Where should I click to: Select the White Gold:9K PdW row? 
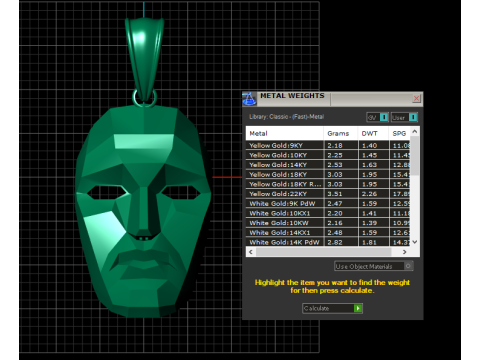pyautogui.click(x=328, y=203)
